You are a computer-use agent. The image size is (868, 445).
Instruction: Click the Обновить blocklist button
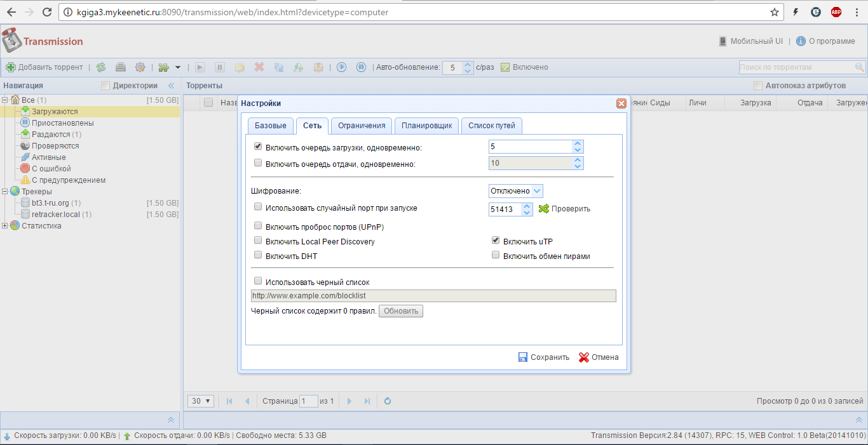point(400,311)
